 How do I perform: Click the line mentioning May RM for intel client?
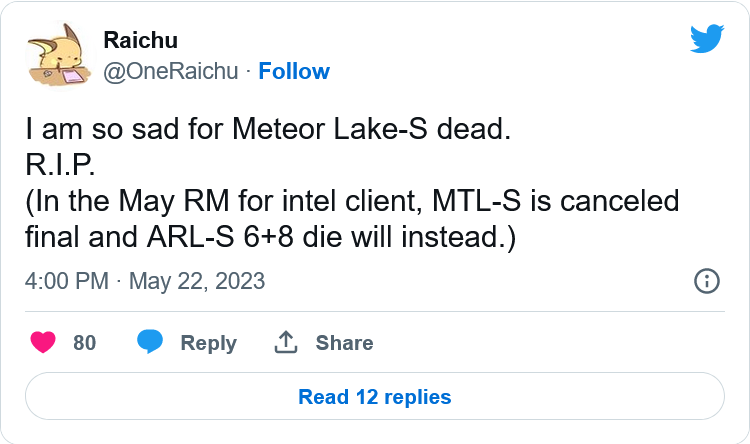tap(352, 201)
